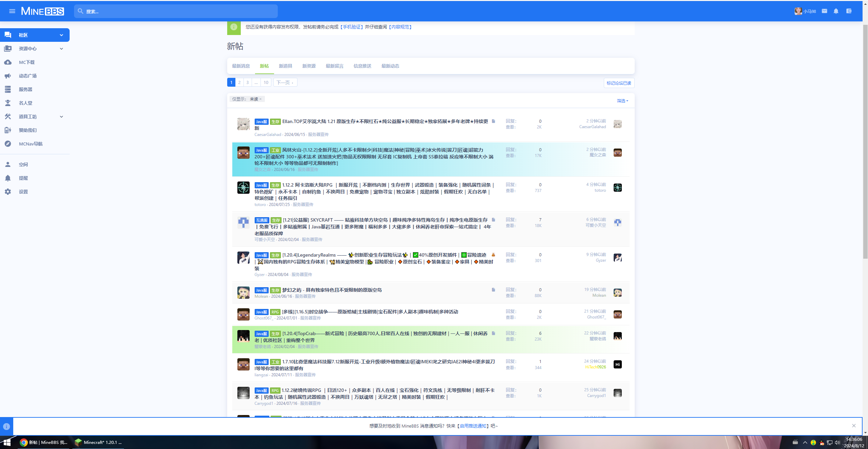
Task: Open the 阿卡洛斯大陆RPG thread
Action: (374, 191)
